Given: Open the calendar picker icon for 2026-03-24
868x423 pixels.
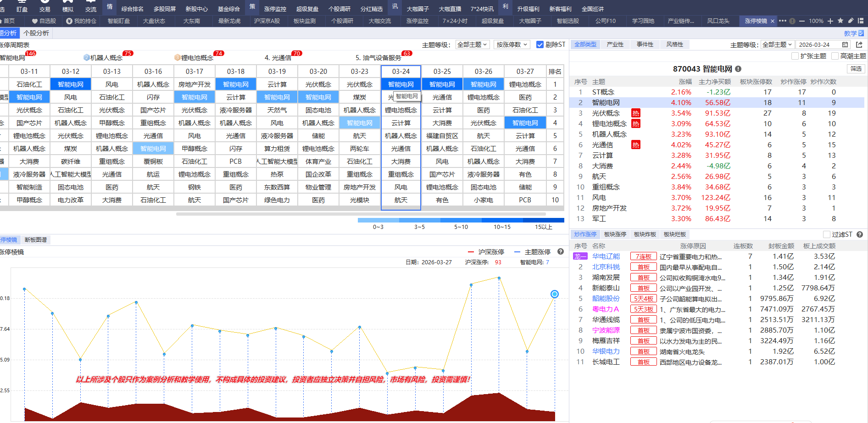Looking at the screenshot, I should tap(845, 45).
